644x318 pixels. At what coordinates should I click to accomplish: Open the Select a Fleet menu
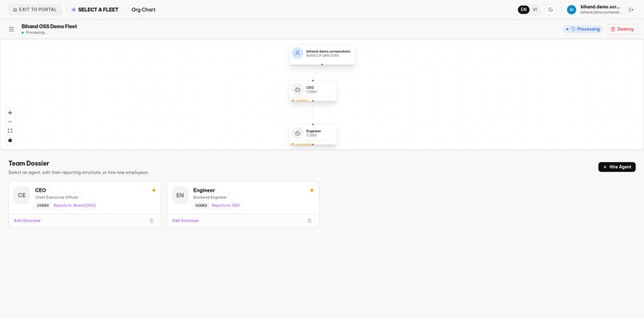(x=95, y=10)
